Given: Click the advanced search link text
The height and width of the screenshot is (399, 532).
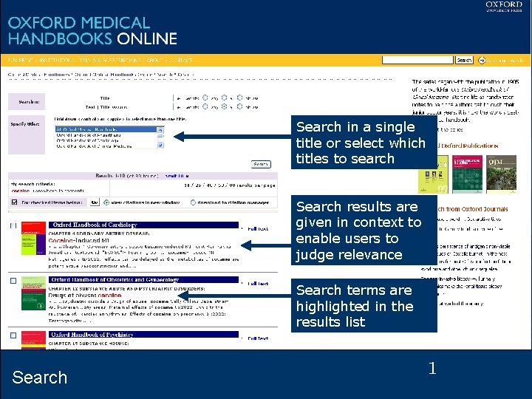Looking at the screenshot, I should click(x=505, y=61).
